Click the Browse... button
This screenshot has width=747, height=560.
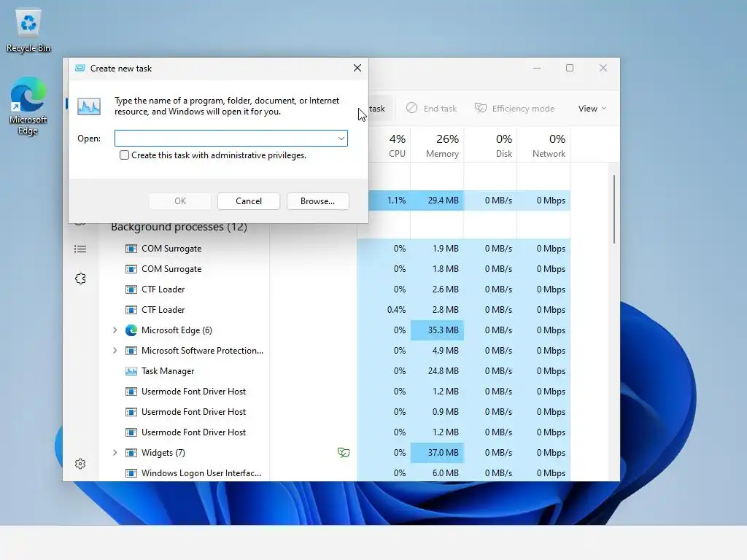(318, 201)
